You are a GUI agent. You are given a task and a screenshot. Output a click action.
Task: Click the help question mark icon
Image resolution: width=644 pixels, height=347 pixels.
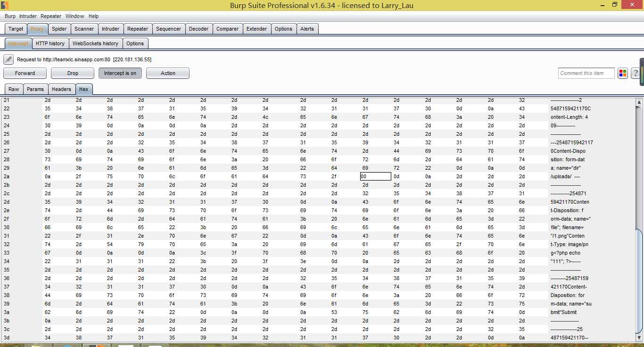pyautogui.click(x=635, y=73)
